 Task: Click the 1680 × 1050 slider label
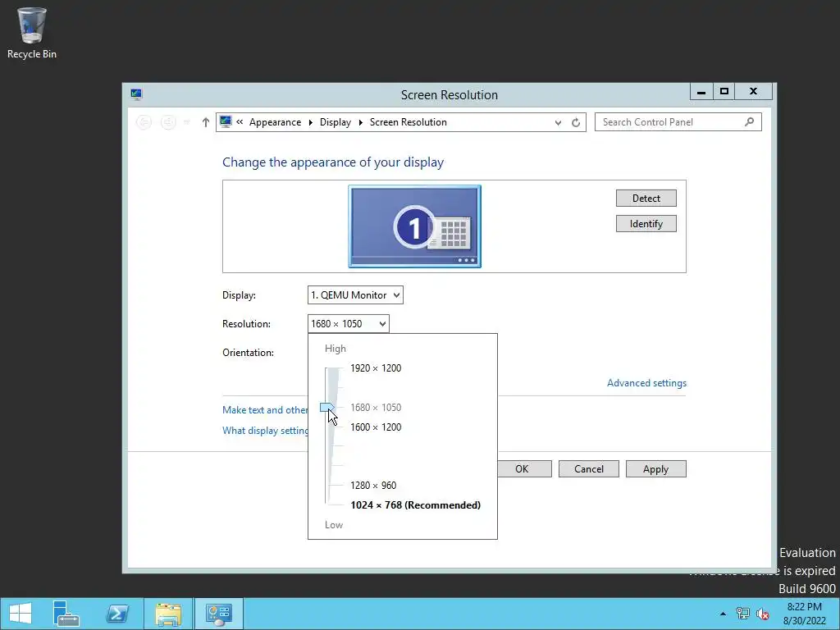point(376,408)
